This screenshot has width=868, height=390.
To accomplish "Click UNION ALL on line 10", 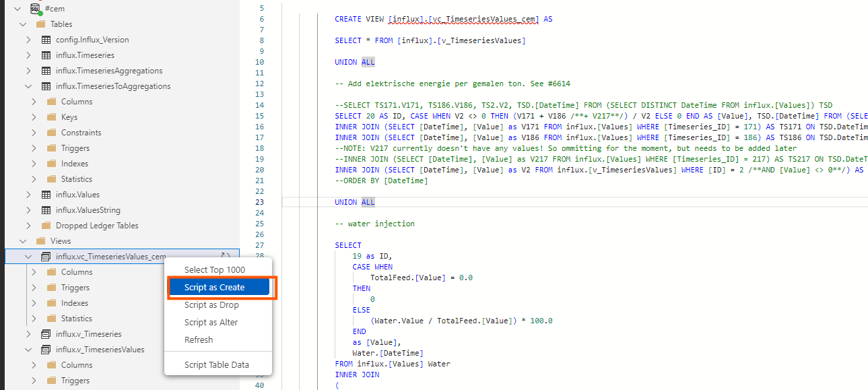I will [x=355, y=62].
